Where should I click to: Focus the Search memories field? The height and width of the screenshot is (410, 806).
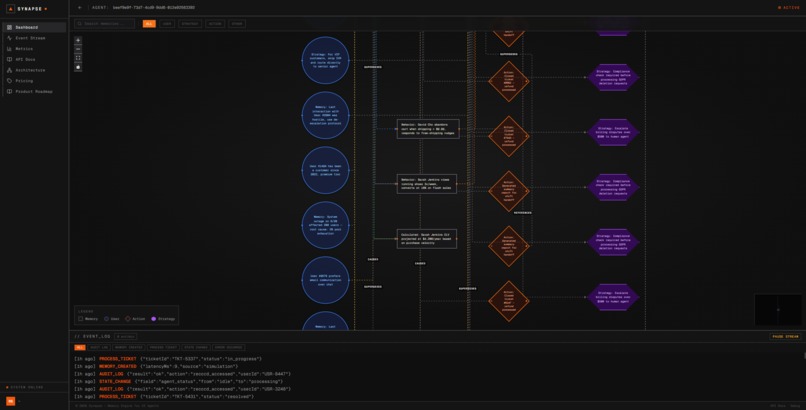[104, 24]
